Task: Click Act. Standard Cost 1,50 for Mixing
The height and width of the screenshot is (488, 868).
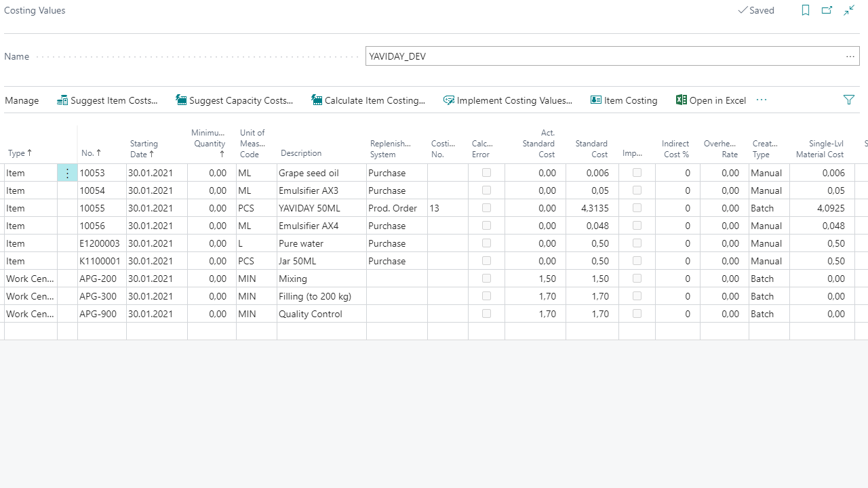Action: coord(535,279)
